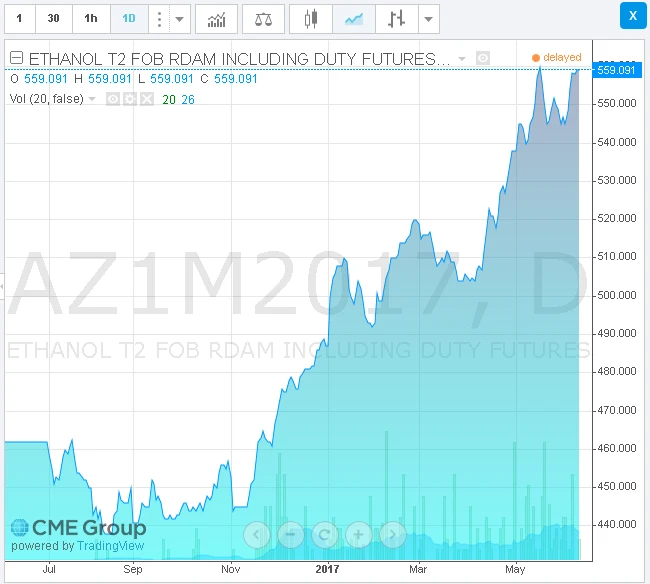This screenshot has width=650, height=584.
Task: Move chart left with arrow control
Action: pyautogui.click(x=257, y=535)
